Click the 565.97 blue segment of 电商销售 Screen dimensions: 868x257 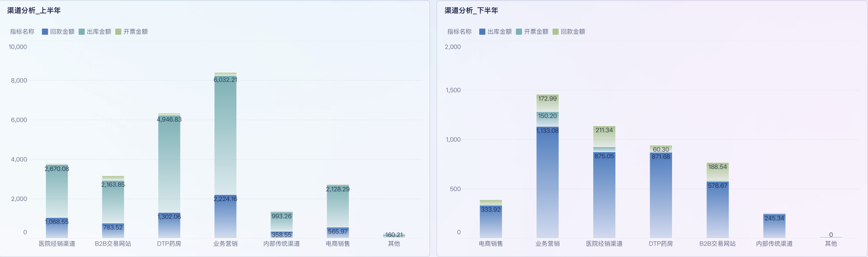tap(338, 232)
